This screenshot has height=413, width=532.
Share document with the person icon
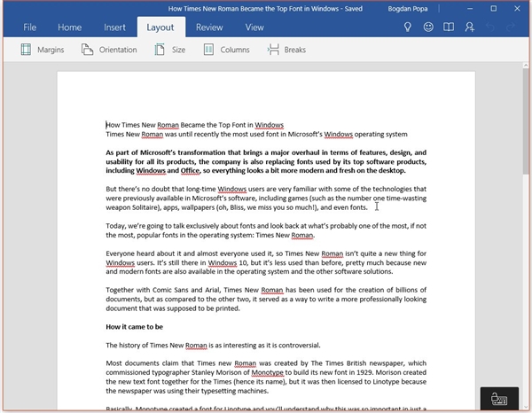pos(470,27)
